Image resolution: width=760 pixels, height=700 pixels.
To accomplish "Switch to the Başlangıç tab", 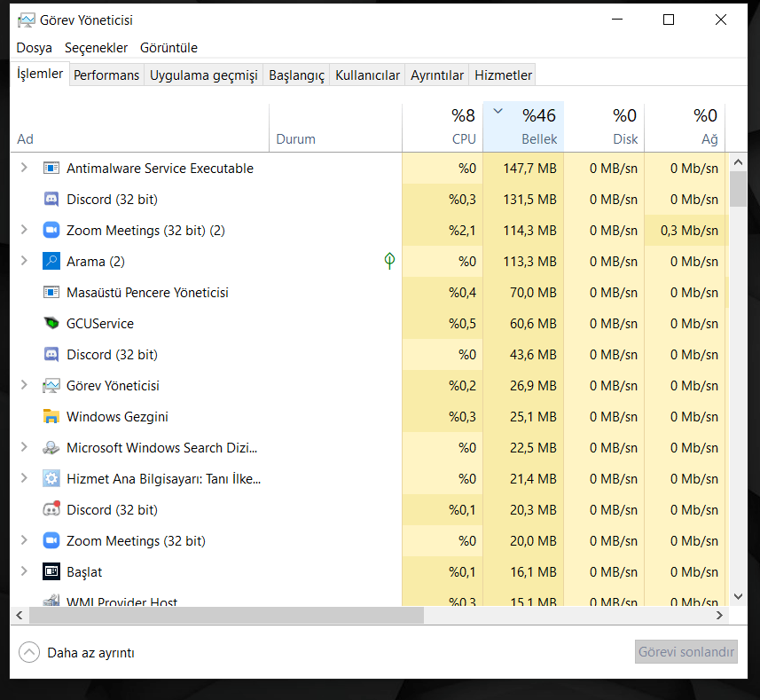I will pos(296,75).
